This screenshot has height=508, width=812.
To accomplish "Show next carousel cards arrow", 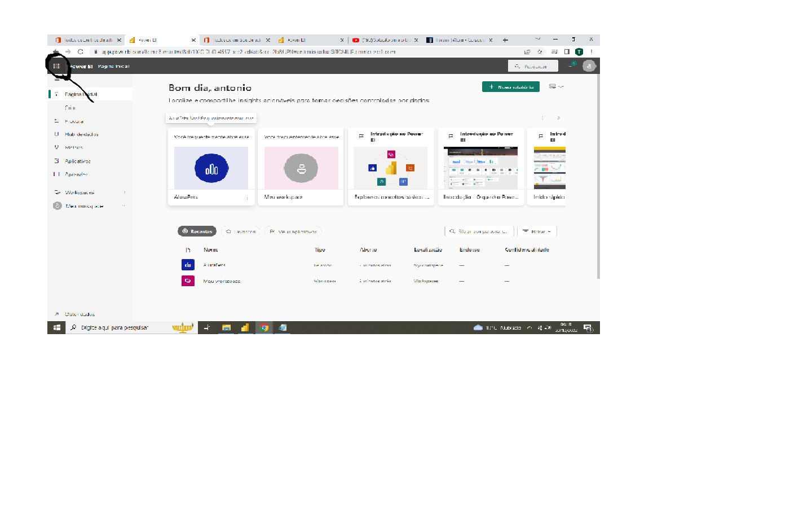I will pyautogui.click(x=558, y=118).
